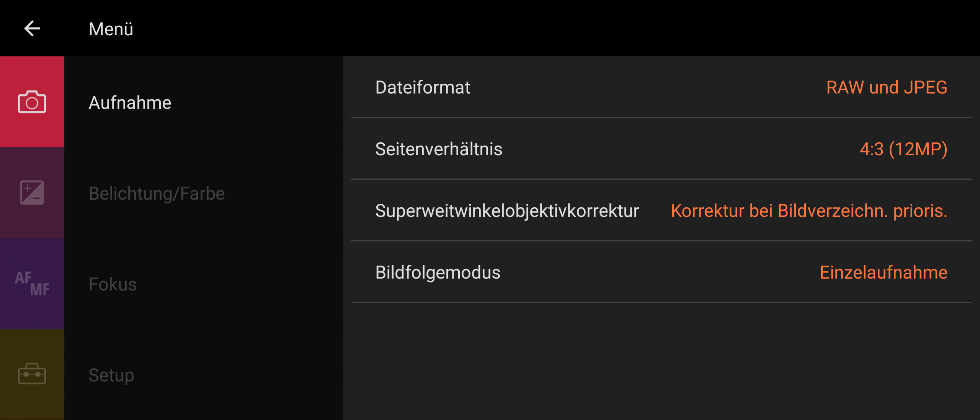The height and width of the screenshot is (420, 980).
Task: Open the Belichtung/Farbe menu section
Action: click(x=157, y=193)
